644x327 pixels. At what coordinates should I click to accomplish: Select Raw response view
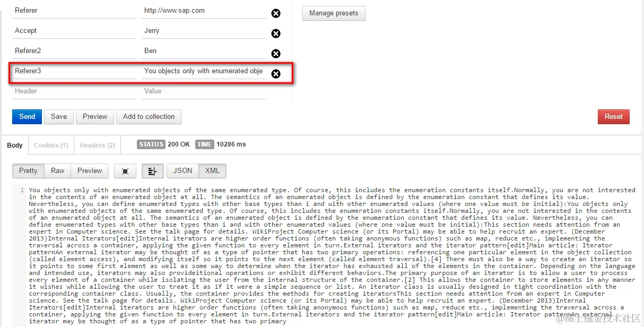point(58,171)
